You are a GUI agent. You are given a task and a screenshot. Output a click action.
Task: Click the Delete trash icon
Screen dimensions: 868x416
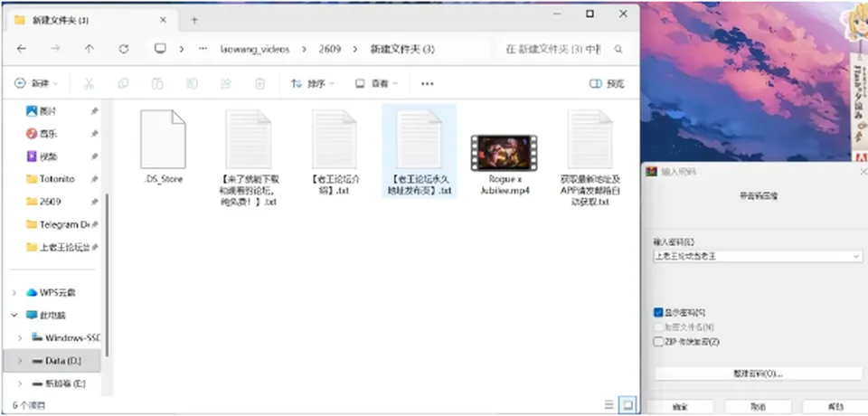259,83
